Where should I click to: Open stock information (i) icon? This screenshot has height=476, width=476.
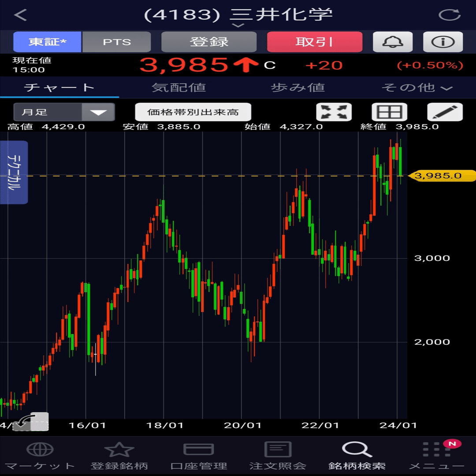443,42
